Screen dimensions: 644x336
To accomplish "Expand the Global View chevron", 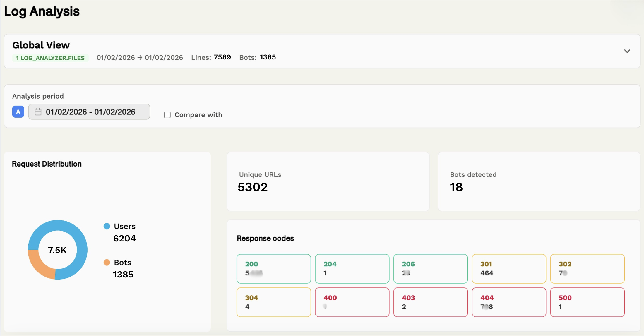I will pos(627,51).
